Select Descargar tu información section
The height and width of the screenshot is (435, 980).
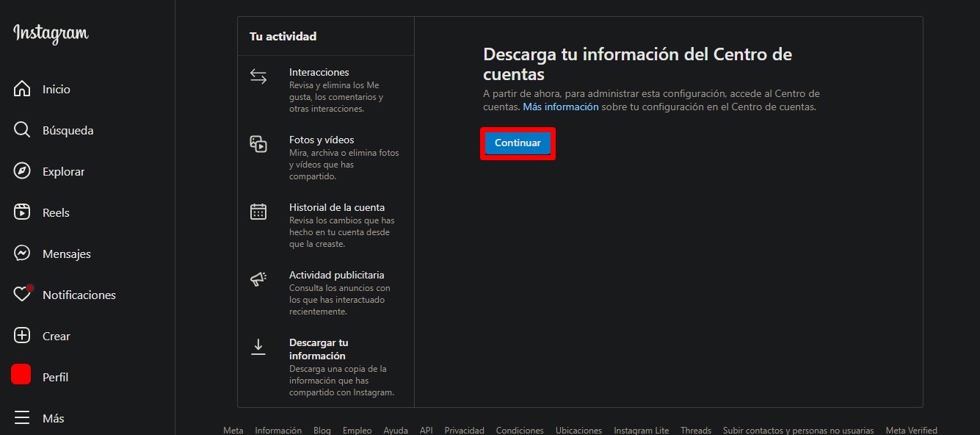click(x=326, y=369)
